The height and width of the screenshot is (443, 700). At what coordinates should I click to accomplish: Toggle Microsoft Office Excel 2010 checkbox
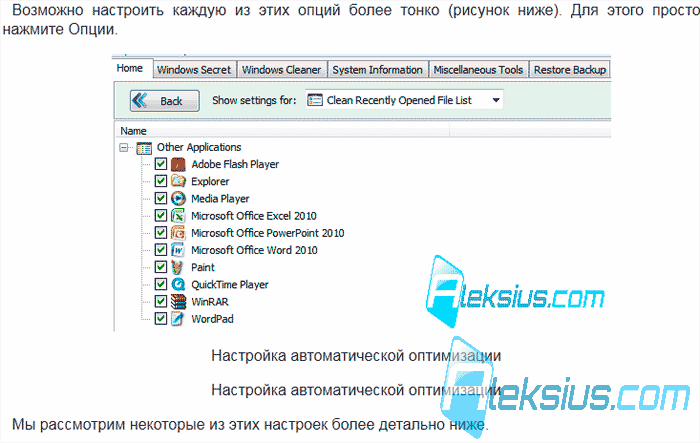click(x=161, y=216)
